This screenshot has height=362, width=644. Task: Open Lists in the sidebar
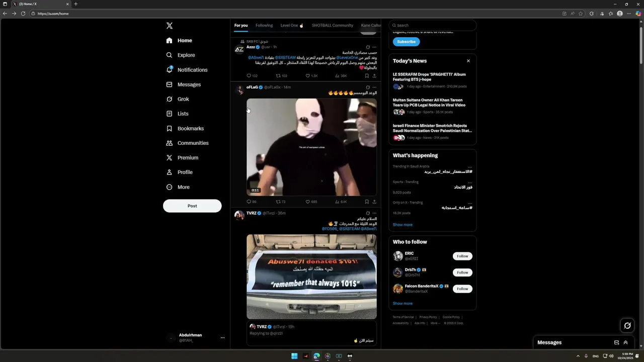[177, 114]
